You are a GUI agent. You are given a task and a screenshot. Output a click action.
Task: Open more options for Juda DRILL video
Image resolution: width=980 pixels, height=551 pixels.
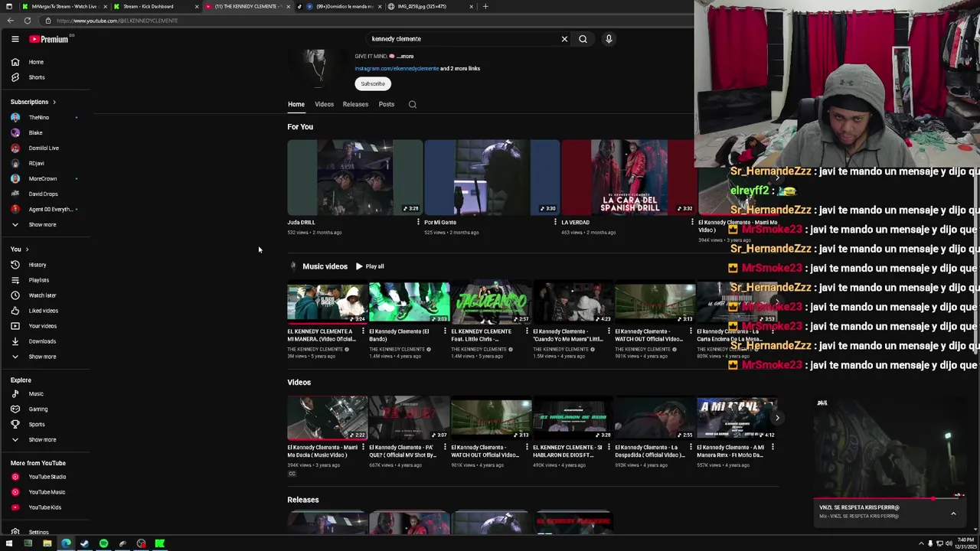pos(418,223)
